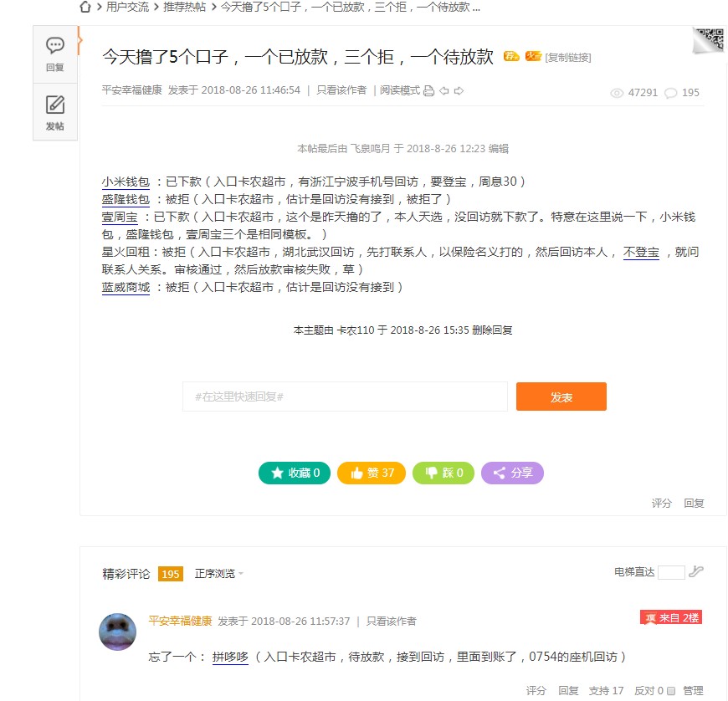Click the 踩 0 dislike button
The height and width of the screenshot is (701, 728).
click(x=443, y=473)
